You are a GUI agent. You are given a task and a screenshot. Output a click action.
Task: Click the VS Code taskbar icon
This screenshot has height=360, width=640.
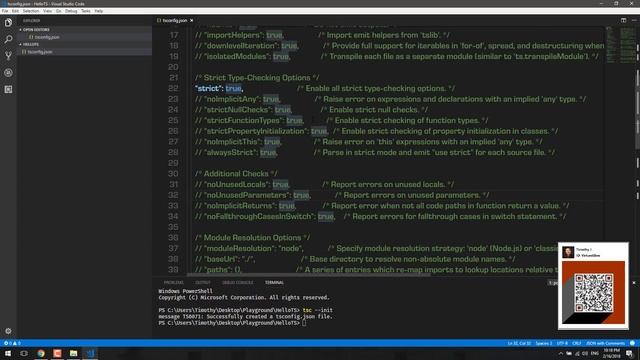(90, 353)
